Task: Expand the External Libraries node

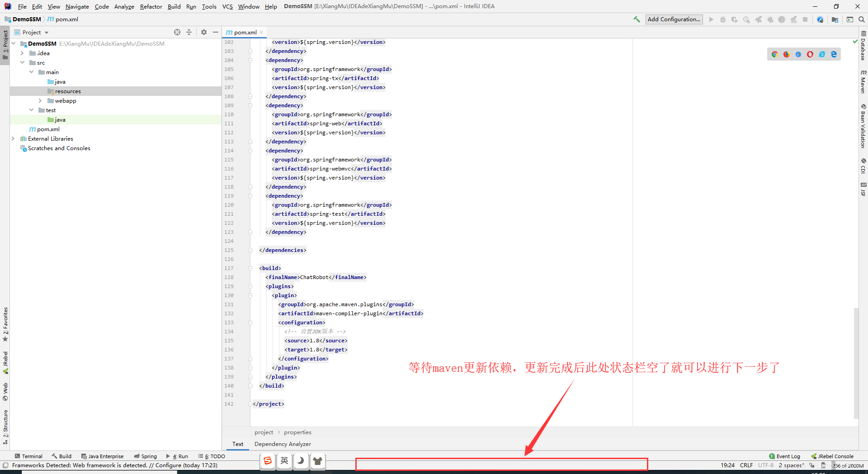Action: tap(13, 138)
